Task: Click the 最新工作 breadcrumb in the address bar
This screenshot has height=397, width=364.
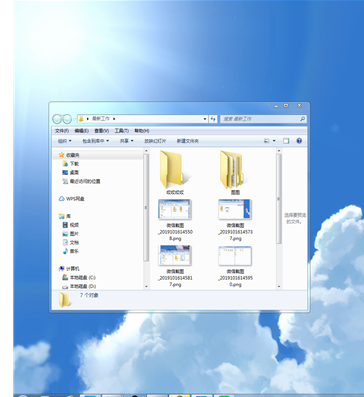Action: 101,119
